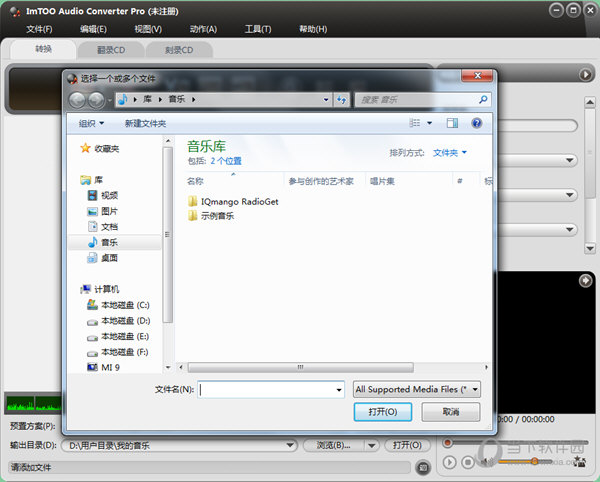
Task: Expand the output directory dropdown
Action: (x=290, y=445)
